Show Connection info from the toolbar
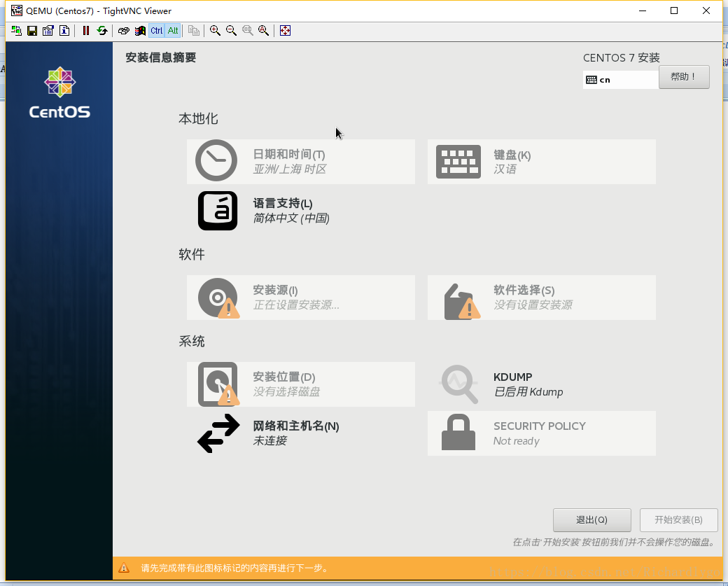Viewport: 728px width, 586px height. point(64,31)
